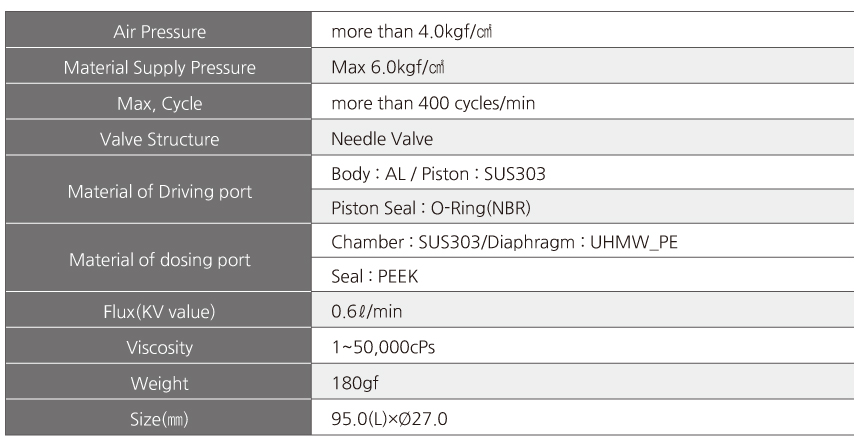Select 'more than 400 cycles/min' text
This screenshot has width=859, height=447.
pos(433,103)
